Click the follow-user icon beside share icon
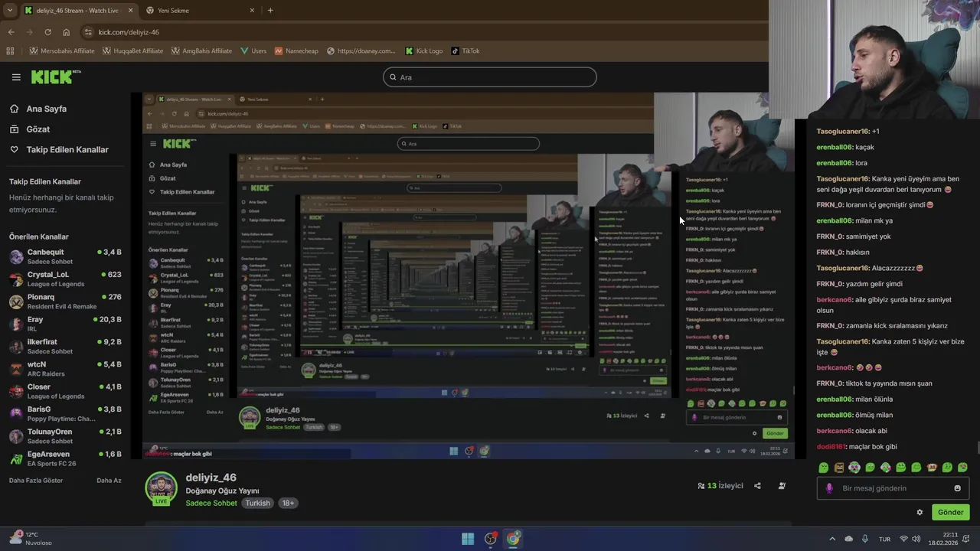The height and width of the screenshot is (551, 980). click(x=782, y=486)
